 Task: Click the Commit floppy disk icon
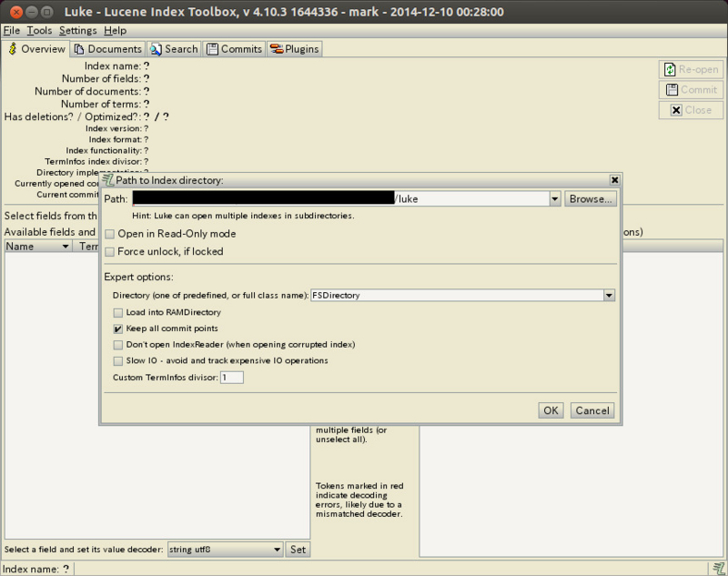(672, 89)
